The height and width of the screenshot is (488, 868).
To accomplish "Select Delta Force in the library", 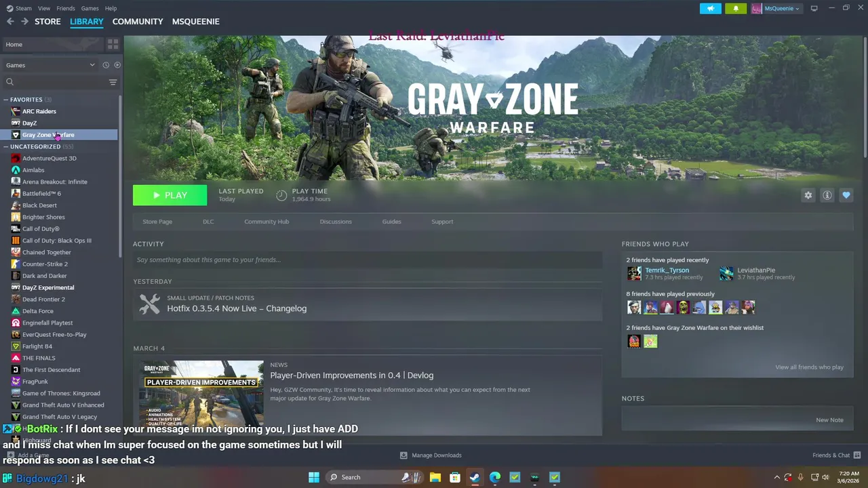I will tap(37, 311).
